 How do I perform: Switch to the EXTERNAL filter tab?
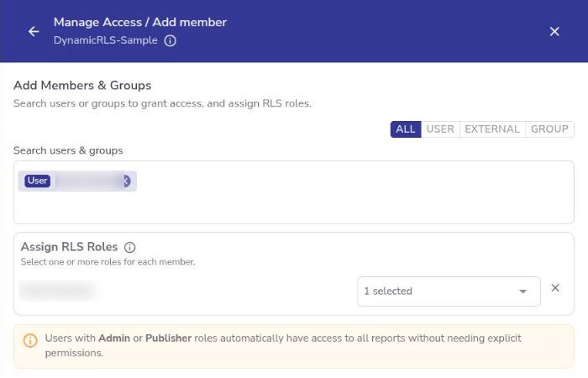tap(492, 129)
